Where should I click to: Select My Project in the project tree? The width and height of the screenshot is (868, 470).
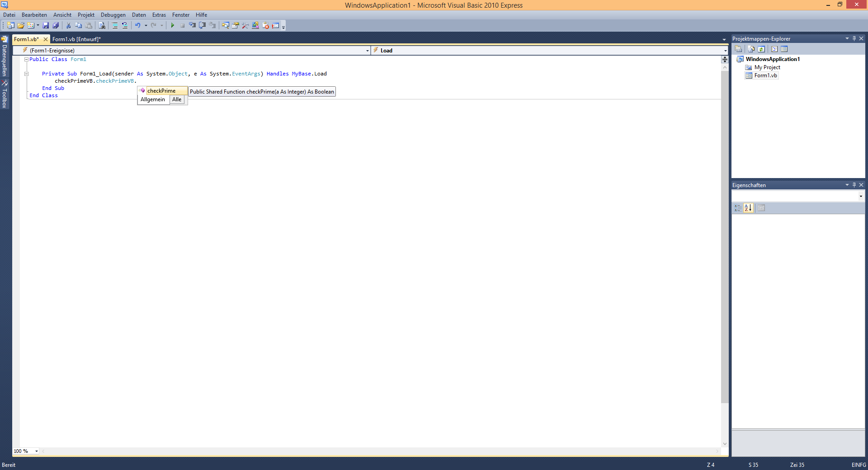click(x=767, y=67)
